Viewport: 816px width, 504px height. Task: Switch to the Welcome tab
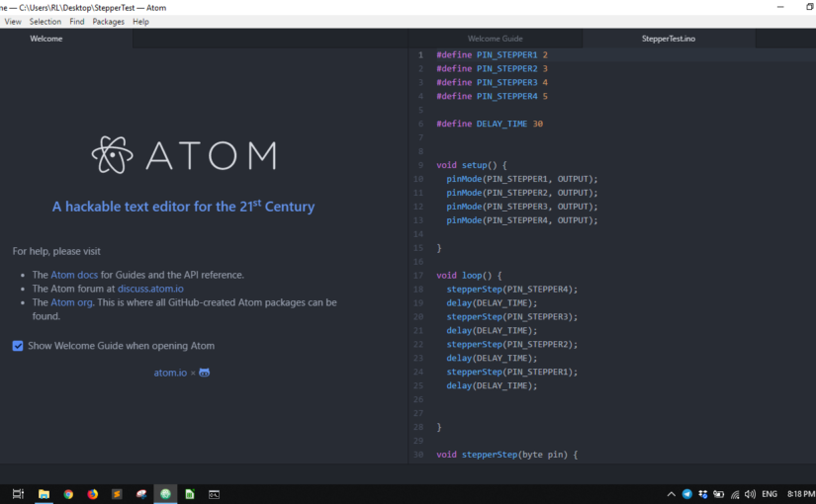45,39
